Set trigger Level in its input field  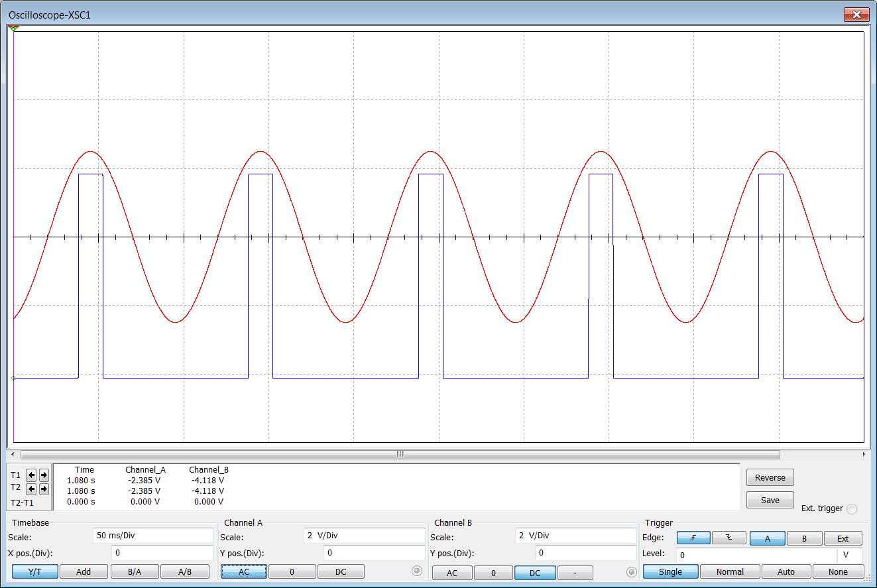click(x=756, y=555)
